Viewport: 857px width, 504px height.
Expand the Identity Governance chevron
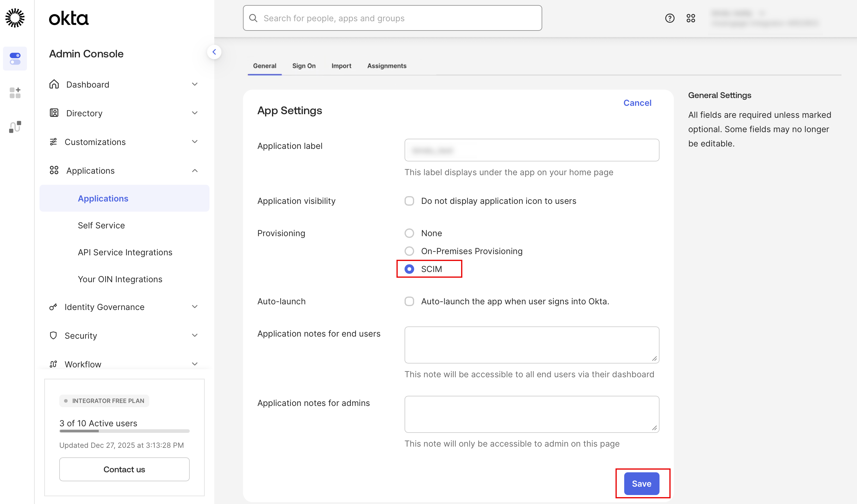[x=195, y=307]
